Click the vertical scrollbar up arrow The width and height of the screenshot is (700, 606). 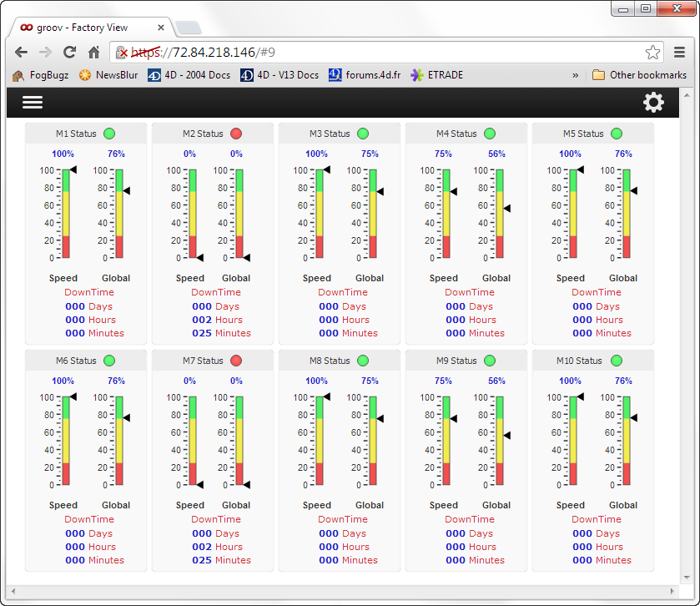pos(687,95)
